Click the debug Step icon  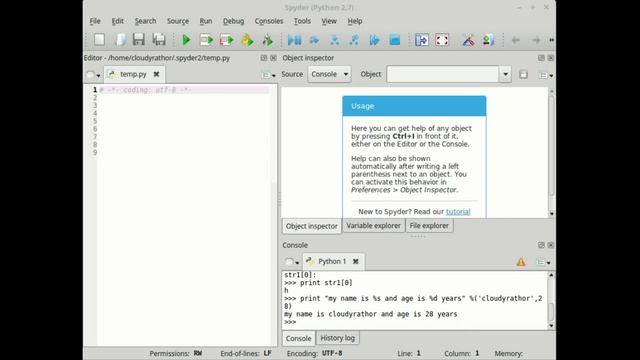point(314,40)
